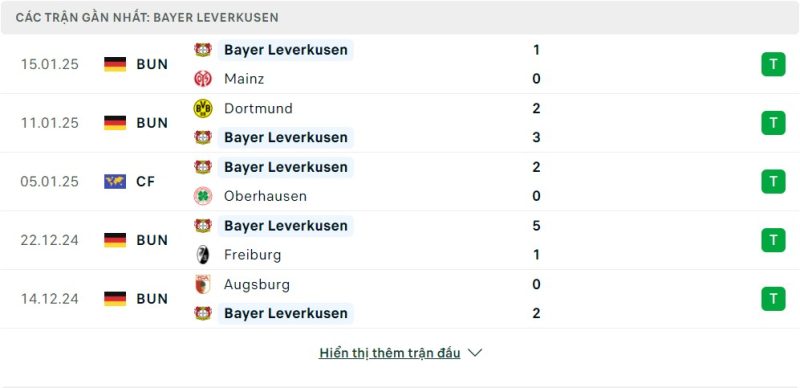800x388 pixels.
Task: Click Leverkusen logo in the Mainz match
Action: pos(203,50)
